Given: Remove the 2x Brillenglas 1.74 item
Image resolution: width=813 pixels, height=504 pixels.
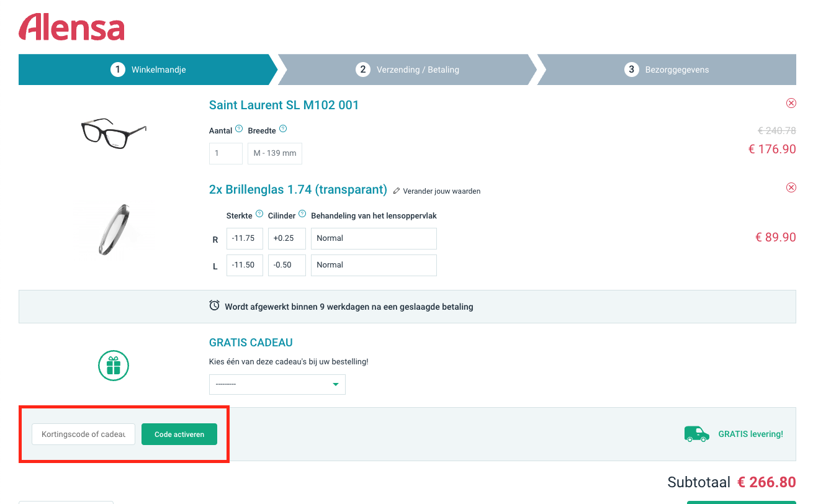Looking at the screenshot, I should pos(791,187).
